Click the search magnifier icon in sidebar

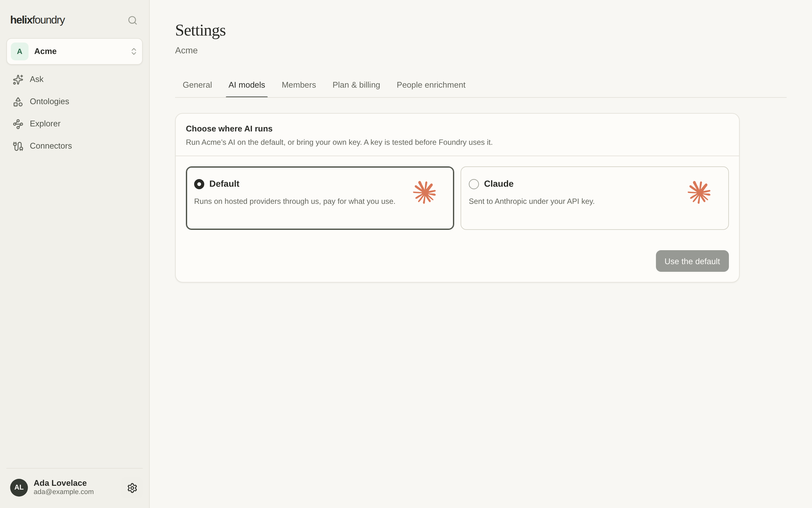point(133,21)
